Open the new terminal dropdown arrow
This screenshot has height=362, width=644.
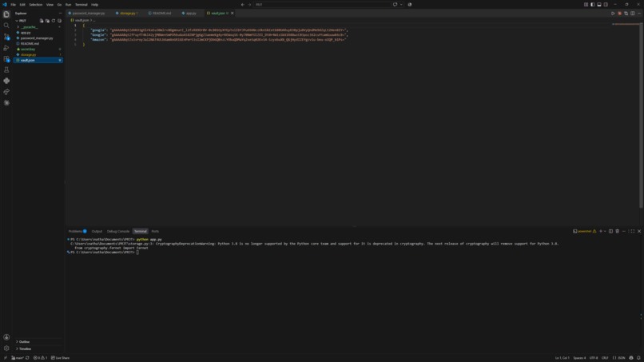pos(605,231)
